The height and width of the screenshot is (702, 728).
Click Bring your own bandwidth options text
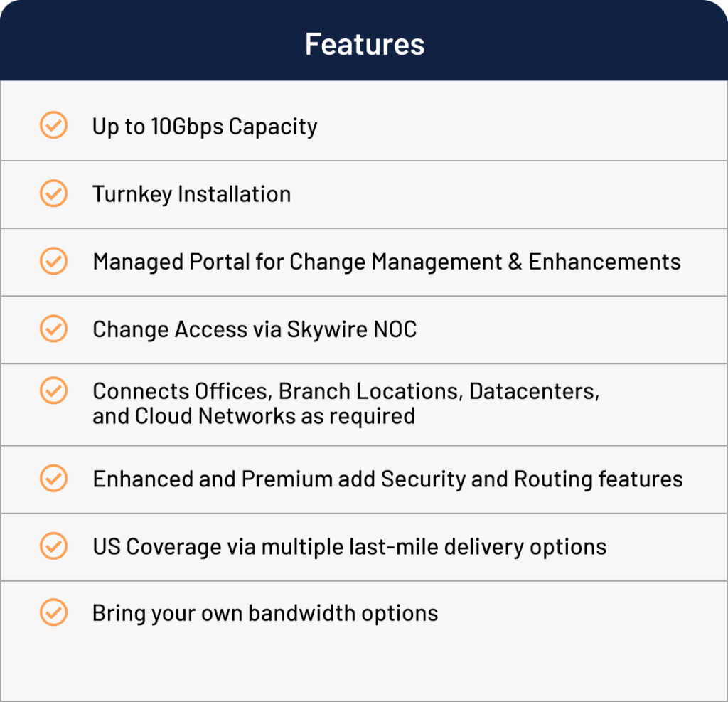click(x=265, y=613)
